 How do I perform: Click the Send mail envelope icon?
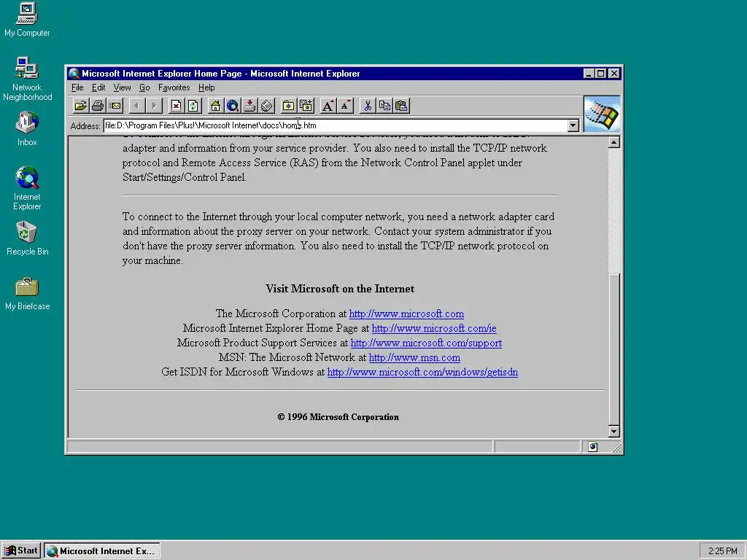click(x=115, y=106)
